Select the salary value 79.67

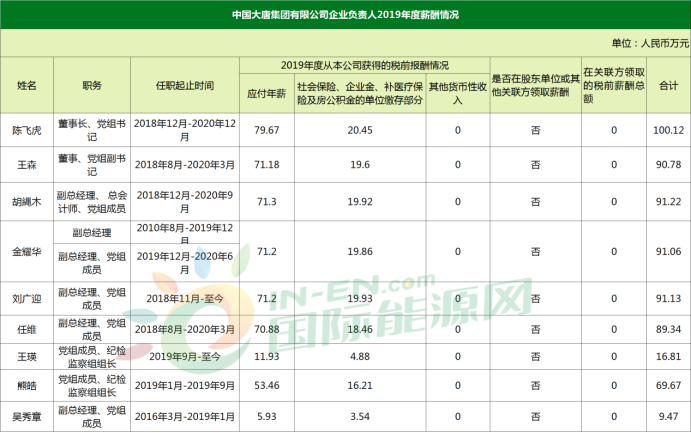click(267, 130)
